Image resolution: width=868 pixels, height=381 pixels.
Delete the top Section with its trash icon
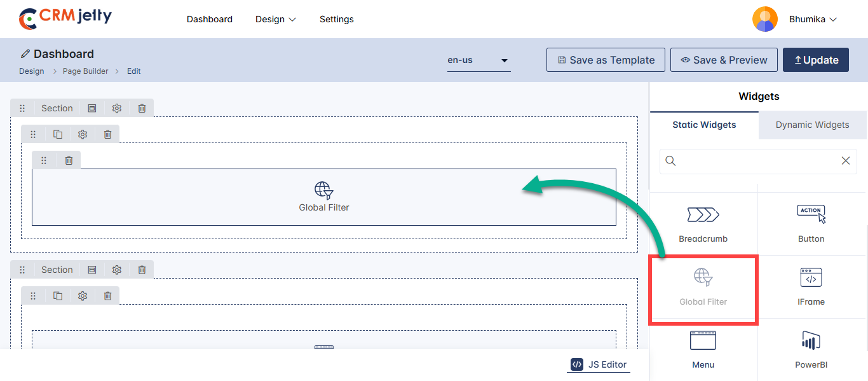click(x=142, y=108)
